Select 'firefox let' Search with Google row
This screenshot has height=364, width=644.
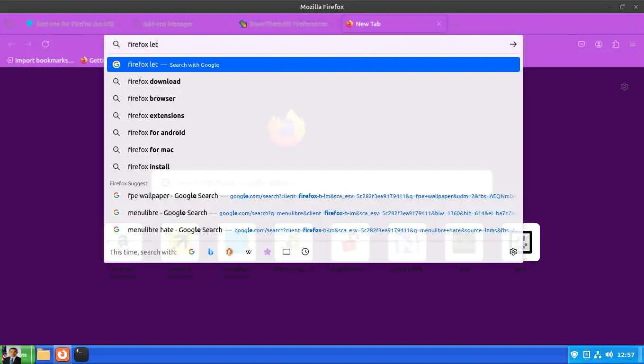coord(313,64)
